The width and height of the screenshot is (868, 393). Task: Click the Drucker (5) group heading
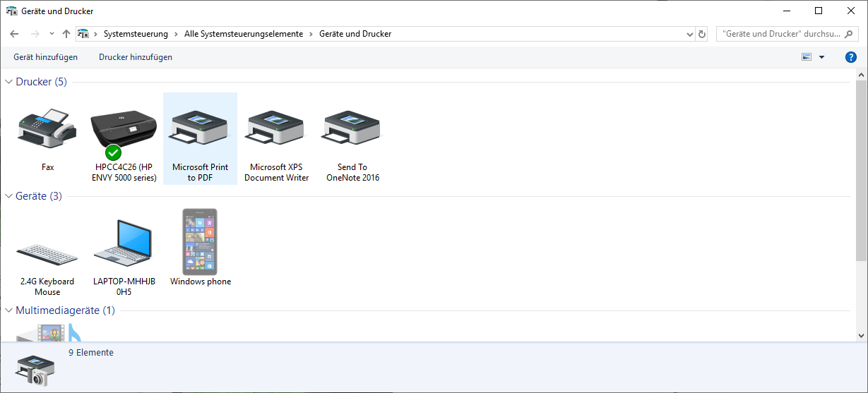click(x=41, y=82)
